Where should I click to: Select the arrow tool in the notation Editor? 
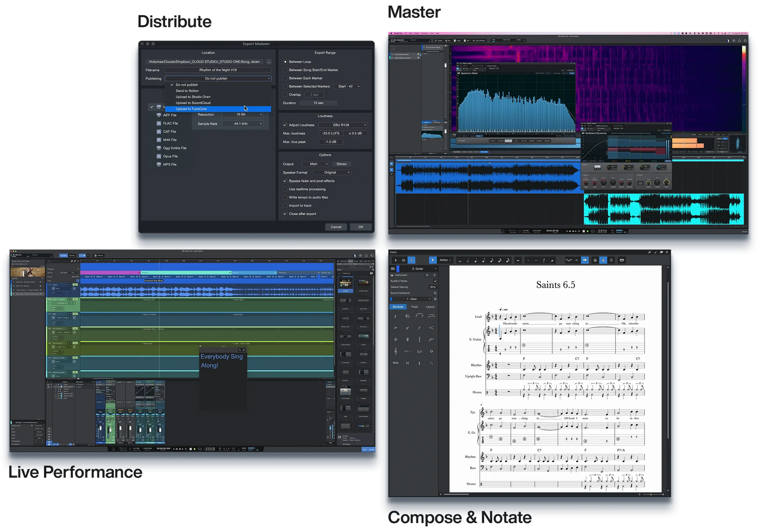(x=433, y=260)
